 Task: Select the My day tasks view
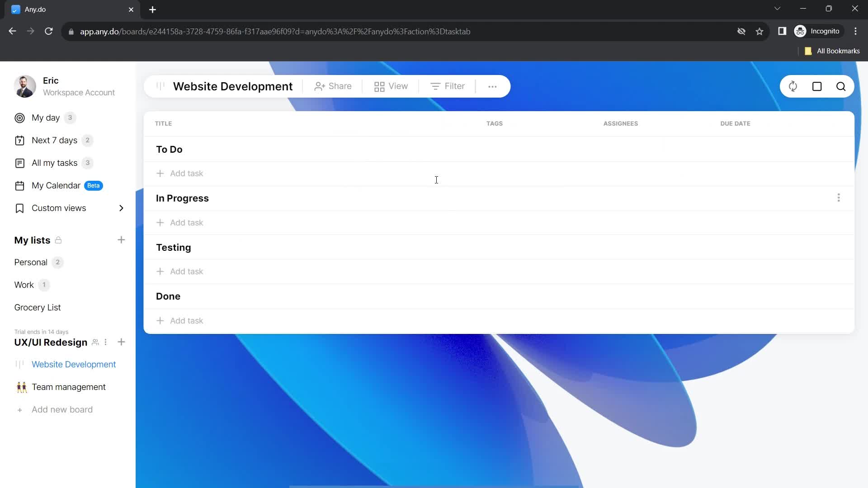[x=46, y=118]
